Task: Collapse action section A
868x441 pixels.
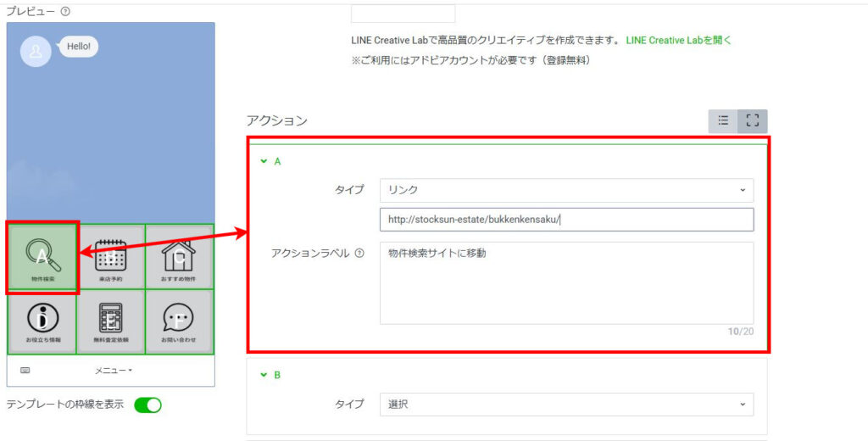Action: click(x=264, y=160)
